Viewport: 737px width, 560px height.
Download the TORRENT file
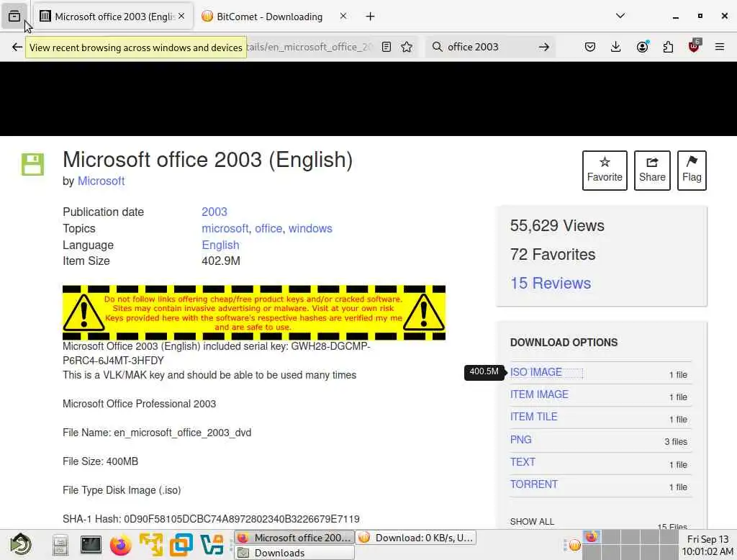pos(534,484)
